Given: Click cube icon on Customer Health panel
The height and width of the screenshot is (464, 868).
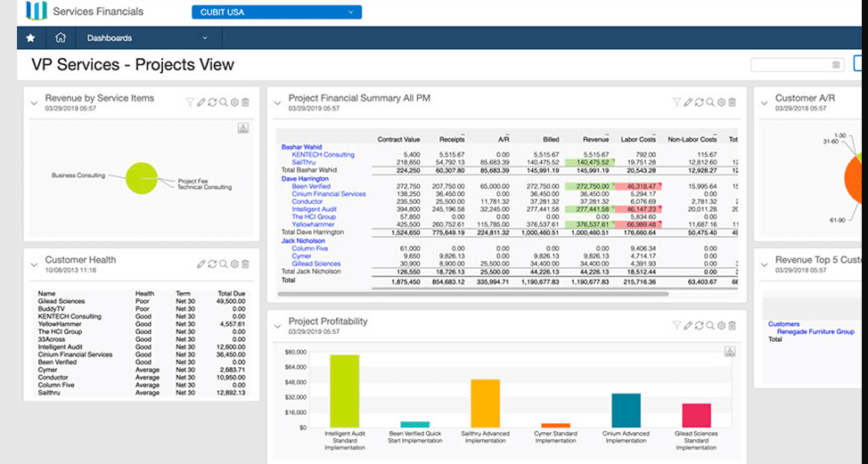Looking at the screenshot, I should tap(234, 265).
